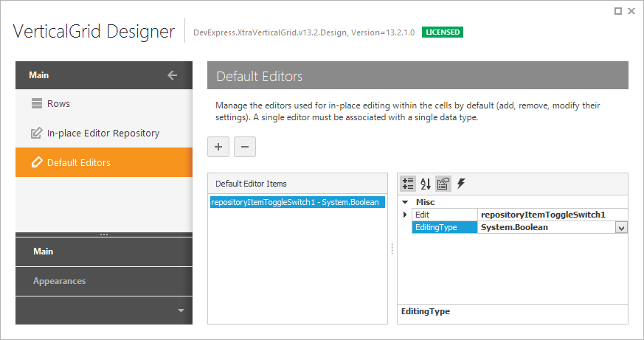
Task: Click the Default Editor Items column header
Action: [297, 184]
